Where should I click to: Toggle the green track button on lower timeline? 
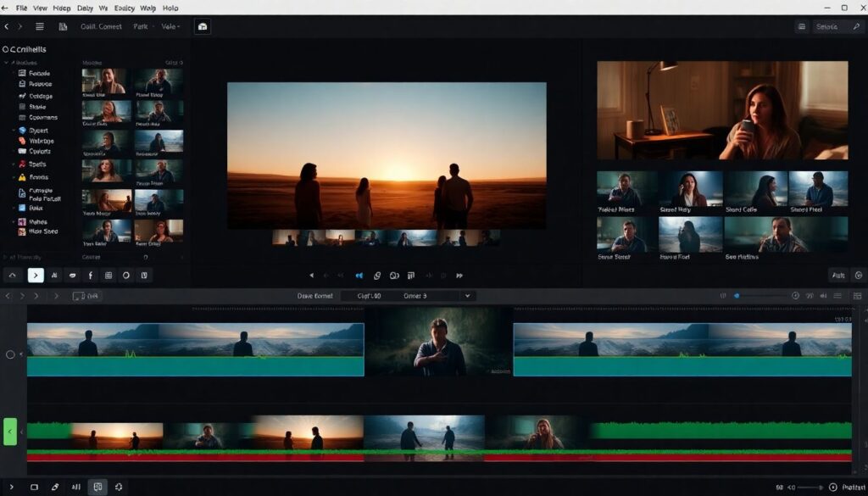10,432
